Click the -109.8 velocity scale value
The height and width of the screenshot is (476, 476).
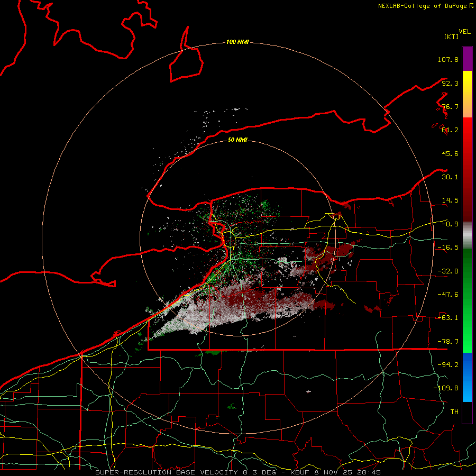tap(446, 388)
